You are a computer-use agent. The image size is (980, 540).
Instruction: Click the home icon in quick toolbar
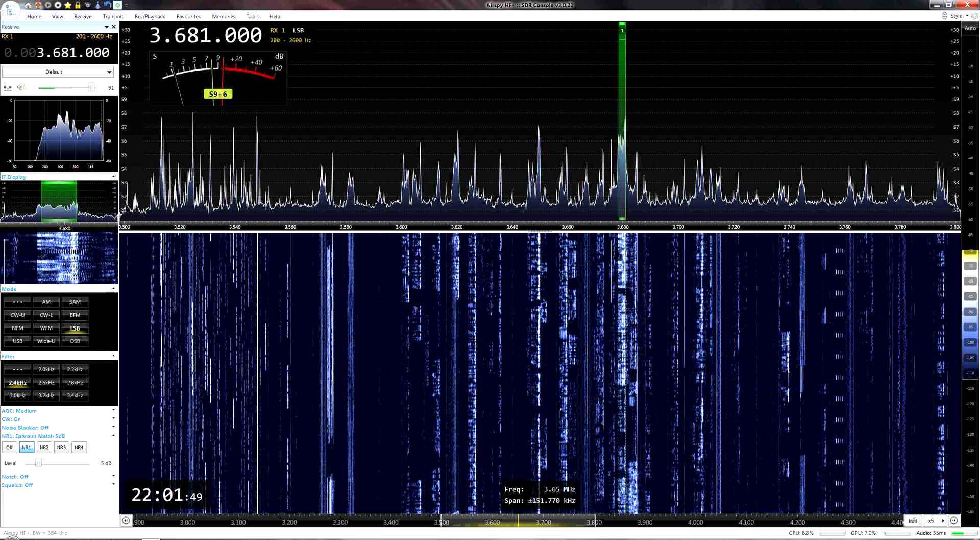28,5
